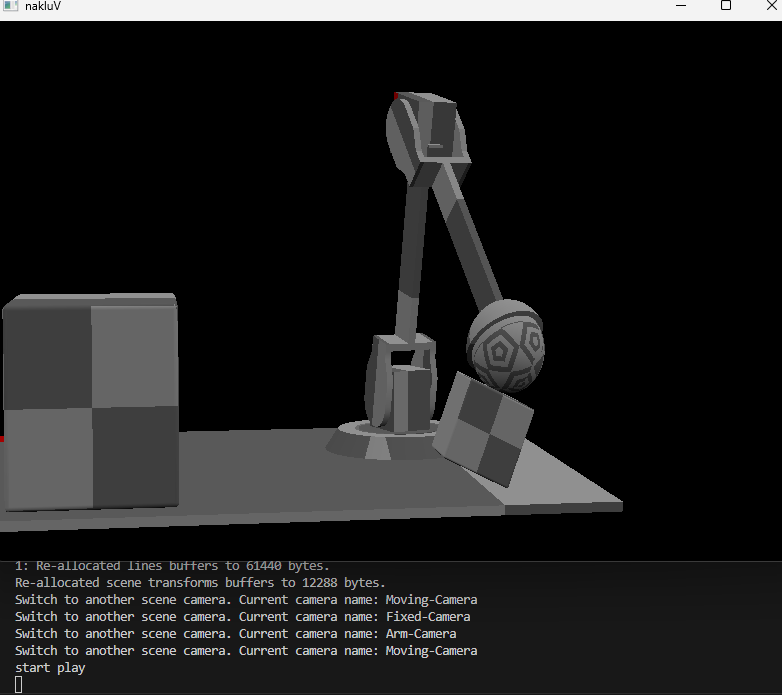
Task: Click the small block inside the base gripper
Action: pyautogui.click(x=409, y=398)
